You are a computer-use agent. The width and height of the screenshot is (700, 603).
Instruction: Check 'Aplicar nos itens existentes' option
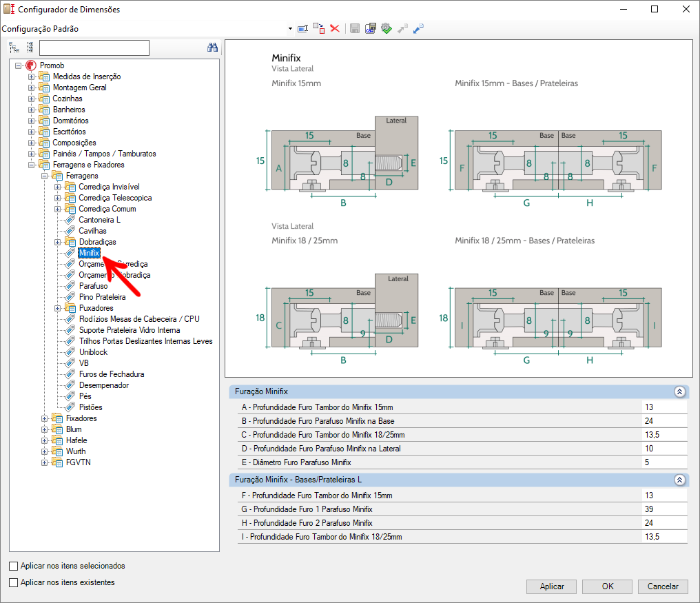tap(14, 582)
